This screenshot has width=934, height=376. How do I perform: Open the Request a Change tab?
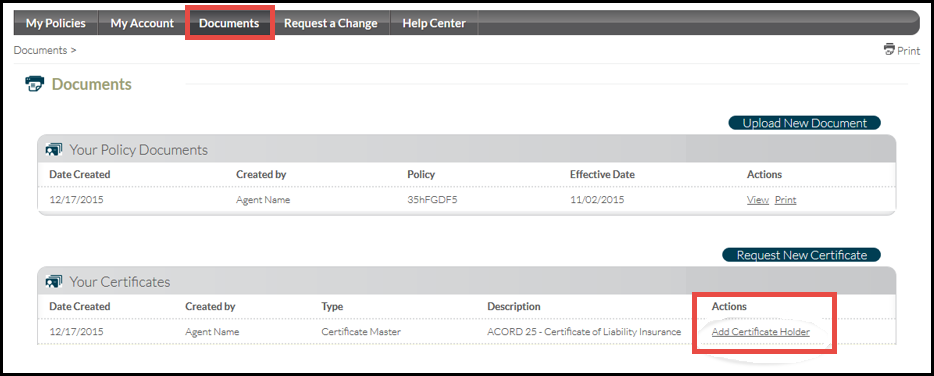(331, 23)
